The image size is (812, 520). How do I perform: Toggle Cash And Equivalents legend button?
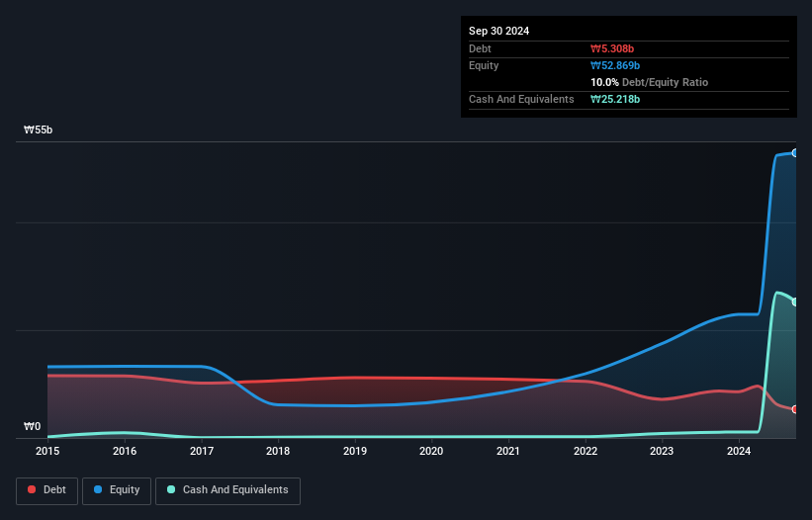click(227, 490)
